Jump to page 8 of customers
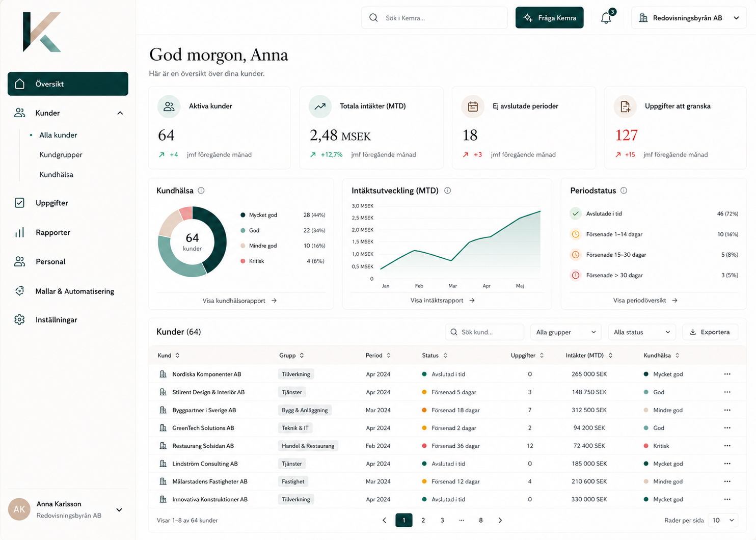Screen dimensions: 756x540 [x=481, y=520]
